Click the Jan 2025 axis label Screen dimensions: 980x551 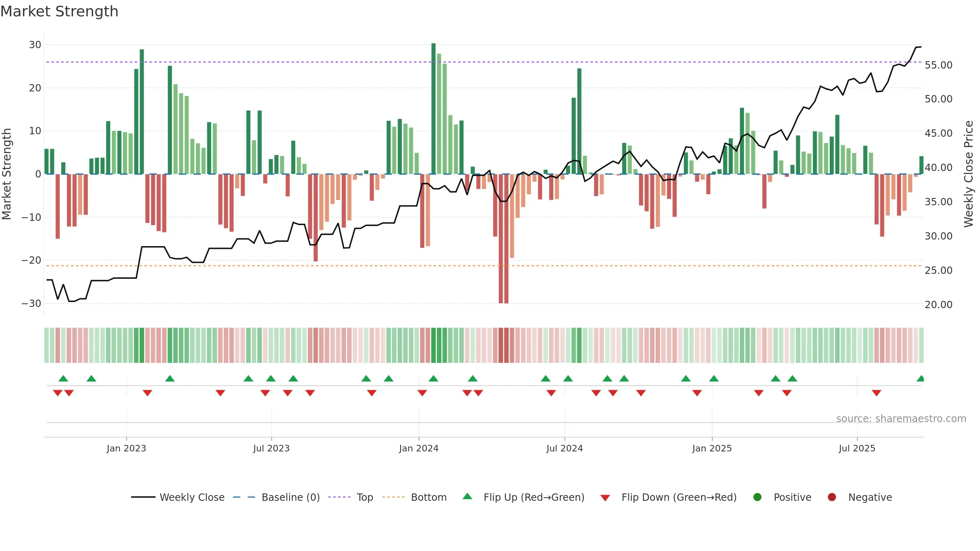tap(712, 448)
